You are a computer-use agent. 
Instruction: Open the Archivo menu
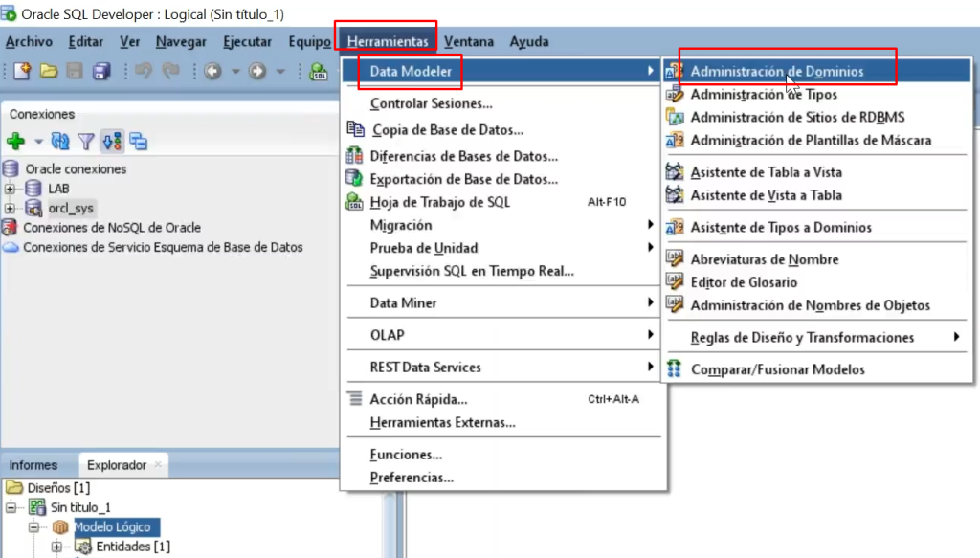[x=29, y=42]
